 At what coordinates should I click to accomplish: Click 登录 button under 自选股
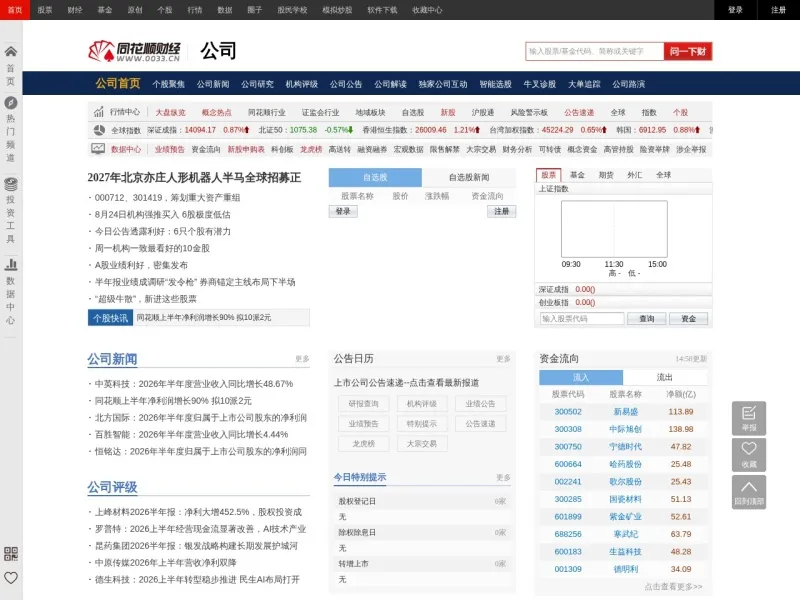pyautogui.click(x=343, y=211)
